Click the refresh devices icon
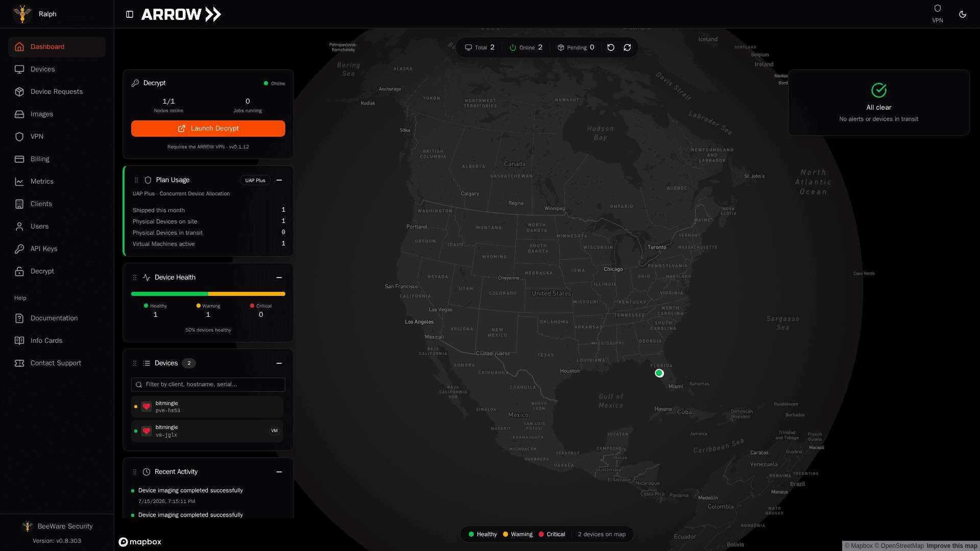 [627, 47]
